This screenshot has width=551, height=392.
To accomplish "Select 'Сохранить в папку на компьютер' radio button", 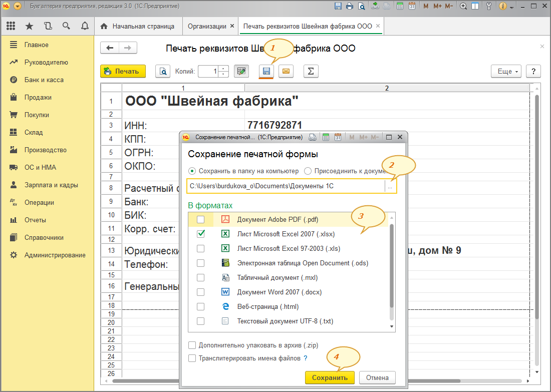I will [x=192, y=171].
